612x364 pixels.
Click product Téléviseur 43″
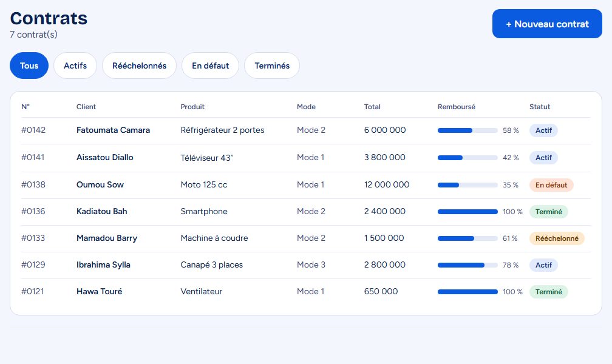(207, 158)
